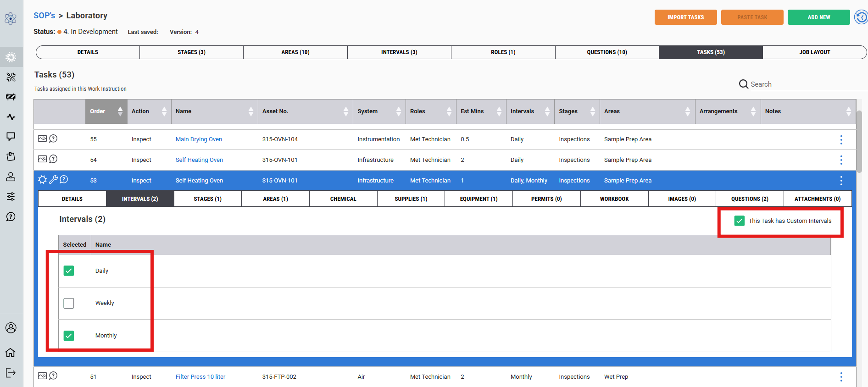
Task: Open the task's WORKBOOK sub-tab
Action: click(x=614, y=199)
